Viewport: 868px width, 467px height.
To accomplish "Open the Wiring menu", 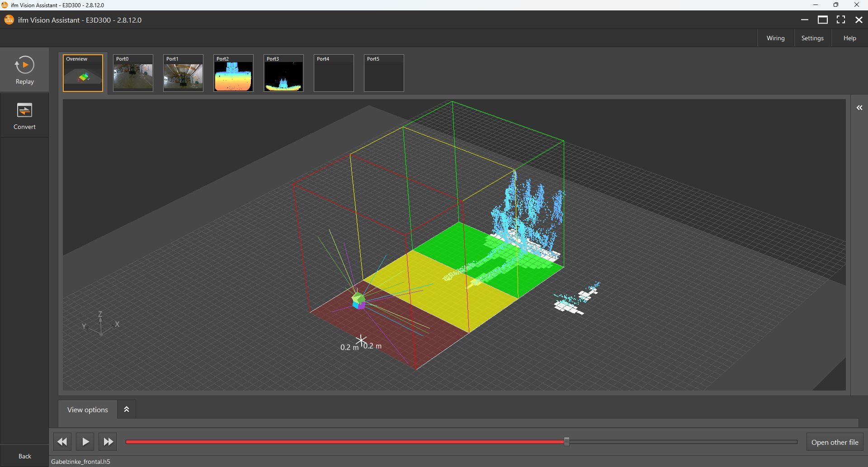I will coord(775,38).
